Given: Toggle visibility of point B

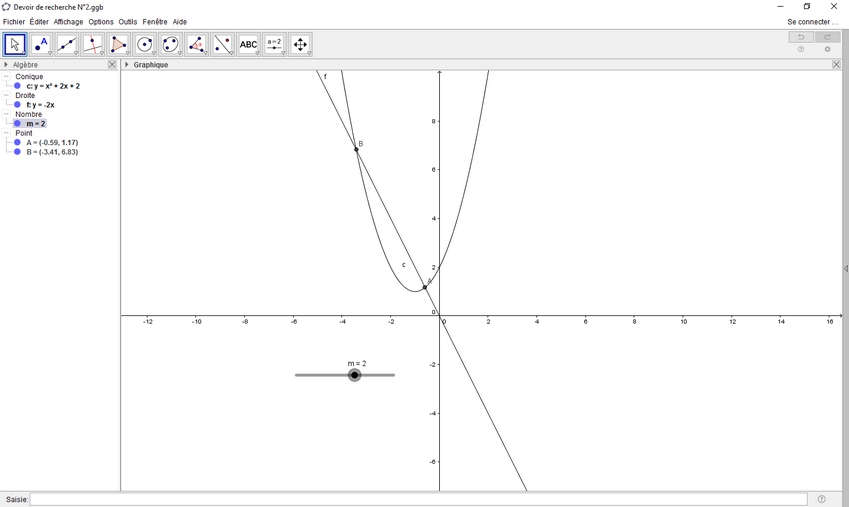Looking at the screenshot, I should [18, 152].
